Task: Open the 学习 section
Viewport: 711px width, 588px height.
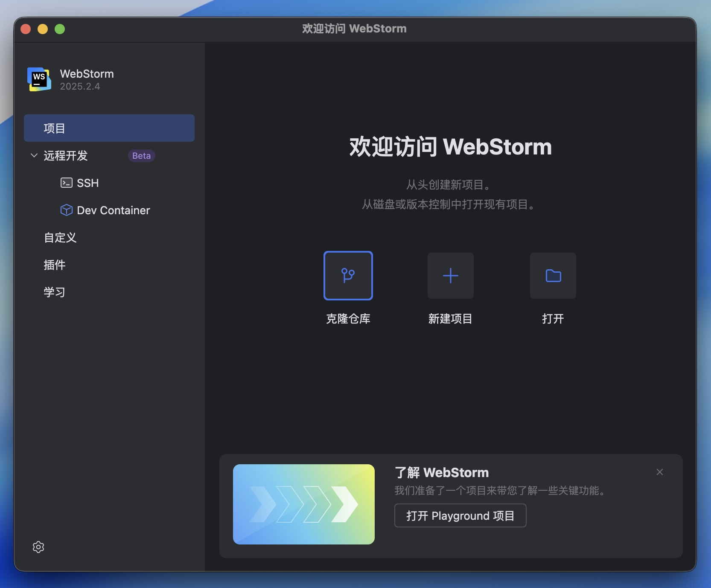Action: [54, 292]
